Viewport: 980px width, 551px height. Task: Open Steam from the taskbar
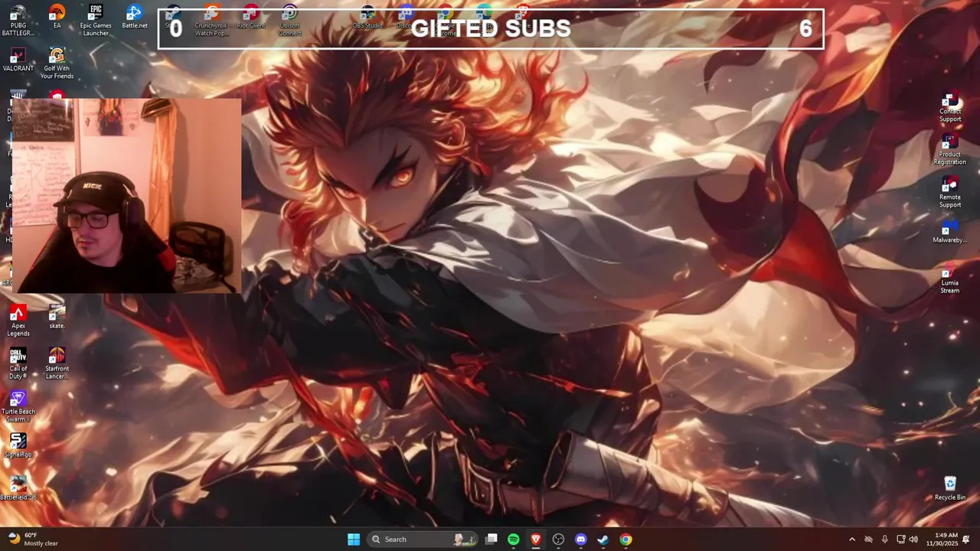(x=603, y=540)
